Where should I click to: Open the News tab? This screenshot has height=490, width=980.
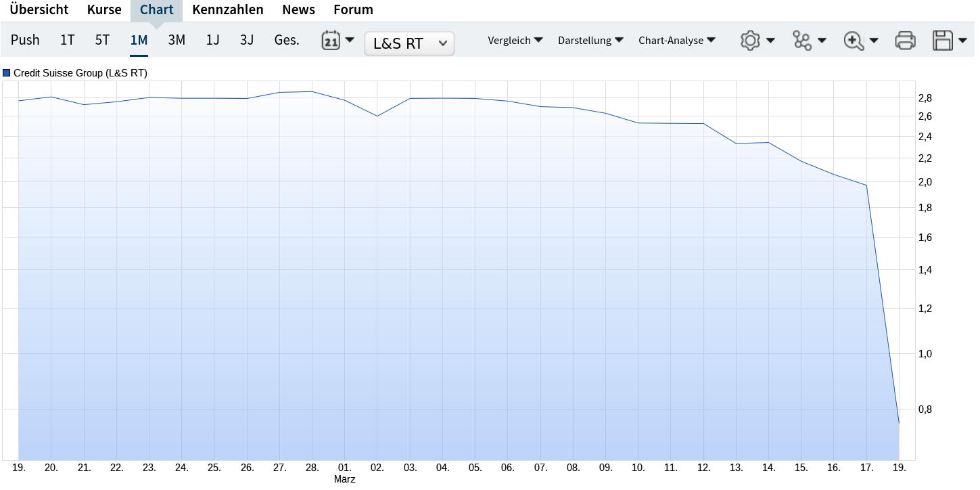click(x=298, y=10)
